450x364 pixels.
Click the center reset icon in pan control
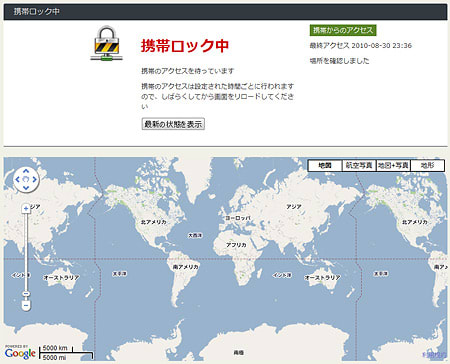click(x=26, y=179)
